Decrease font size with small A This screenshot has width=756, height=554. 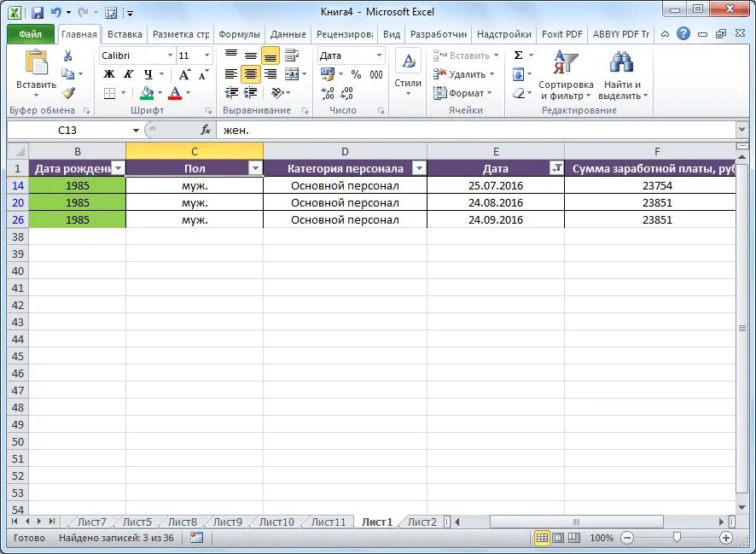coord(203,74)
